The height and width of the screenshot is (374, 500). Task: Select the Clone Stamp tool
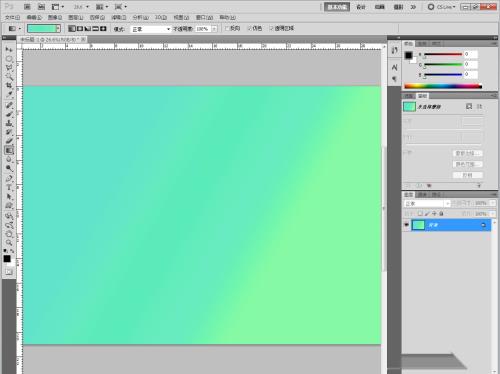[x=9, y=123]
